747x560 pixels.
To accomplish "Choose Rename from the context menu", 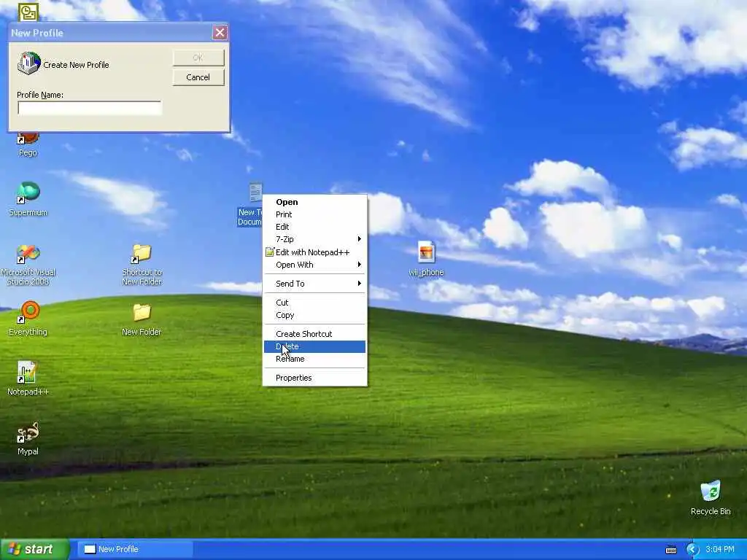I will coord(314,359).
